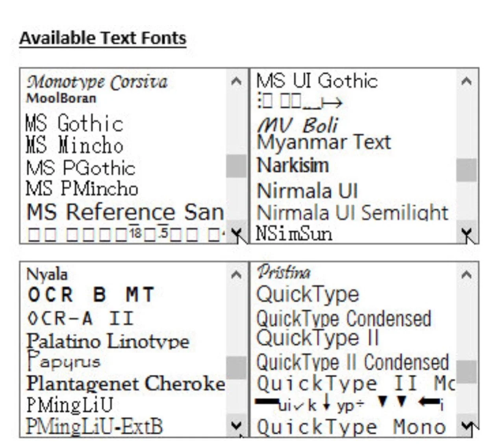504x448 pixels.
Task: Click up arrow of MS UI Gothic list scrollbar
Action: 467,81
